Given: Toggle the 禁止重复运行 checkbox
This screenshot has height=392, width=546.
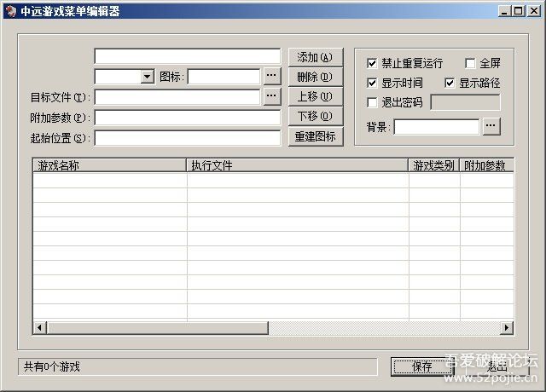Looking at the screenshot, I should pyautogui.click(x=372, y=63).
